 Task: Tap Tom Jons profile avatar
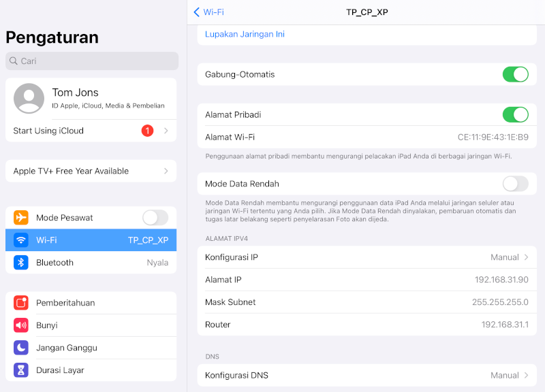[29, 99]
